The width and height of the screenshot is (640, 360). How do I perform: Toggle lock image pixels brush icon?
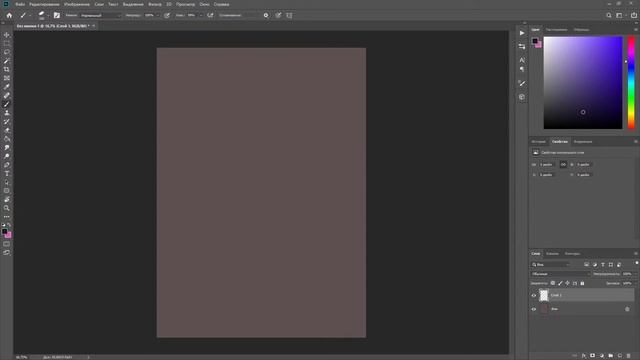pyautogui.click(x=560, y=283)
